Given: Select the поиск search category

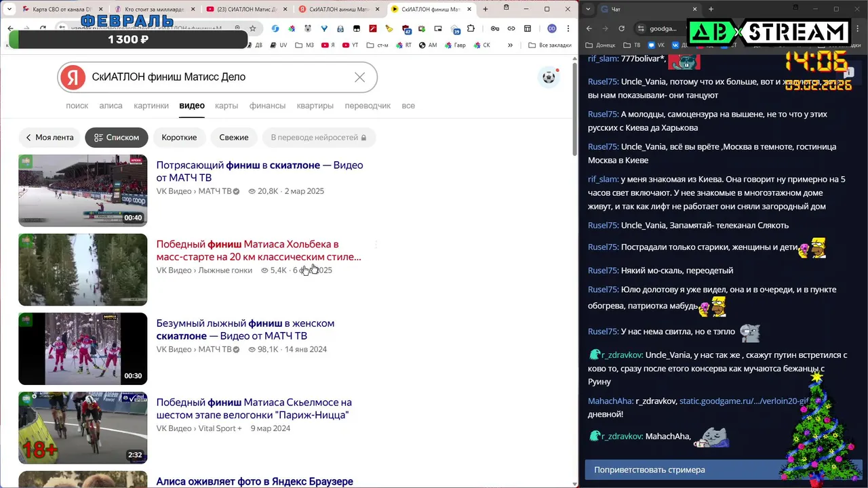Looking at the screenshot, I should pos(77,106).
